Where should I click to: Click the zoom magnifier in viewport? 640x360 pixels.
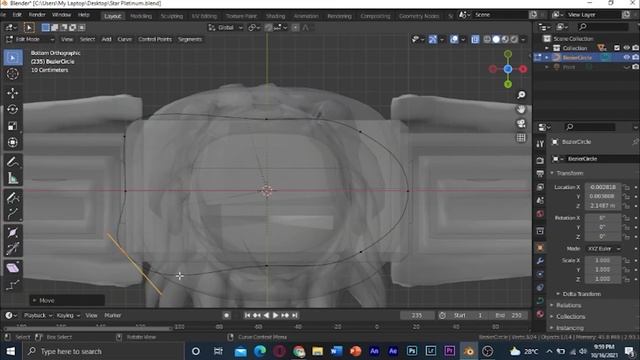[521, 95]
